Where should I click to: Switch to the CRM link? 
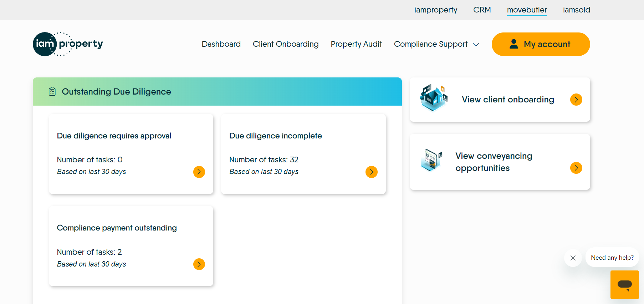click(482, 10)
